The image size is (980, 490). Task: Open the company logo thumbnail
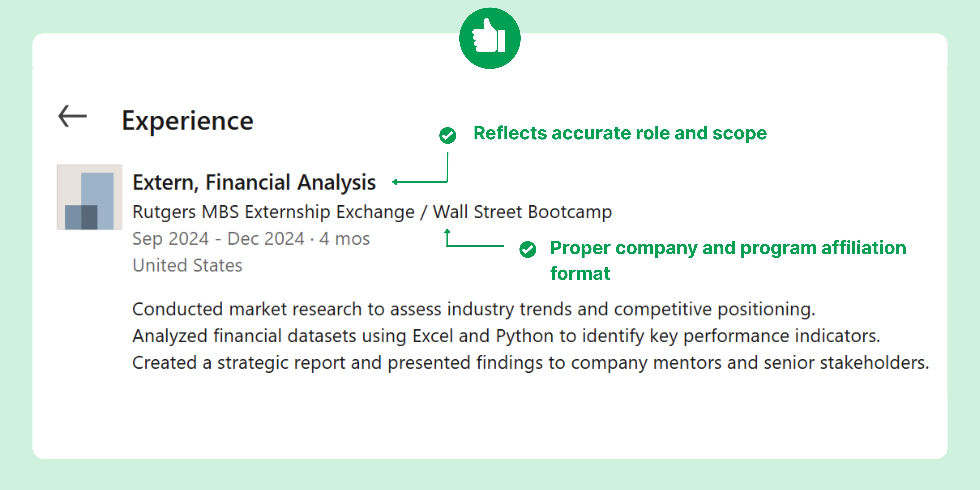tap(89, 197)
